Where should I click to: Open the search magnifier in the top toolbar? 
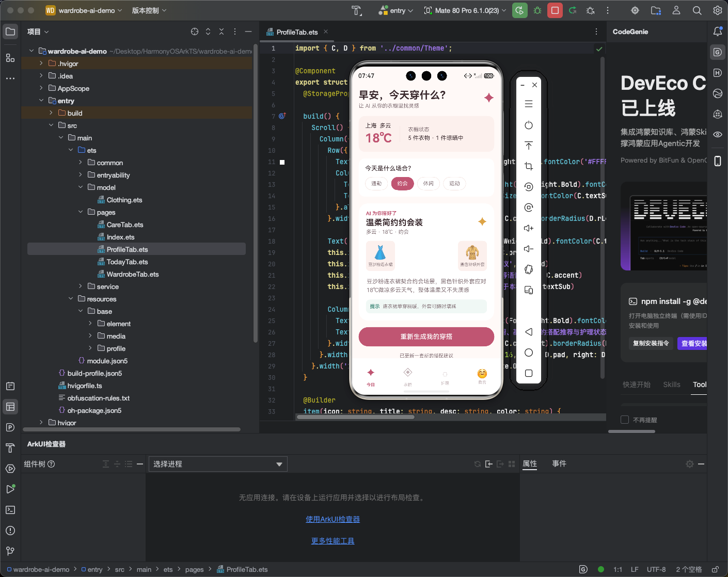pos(697,10)
